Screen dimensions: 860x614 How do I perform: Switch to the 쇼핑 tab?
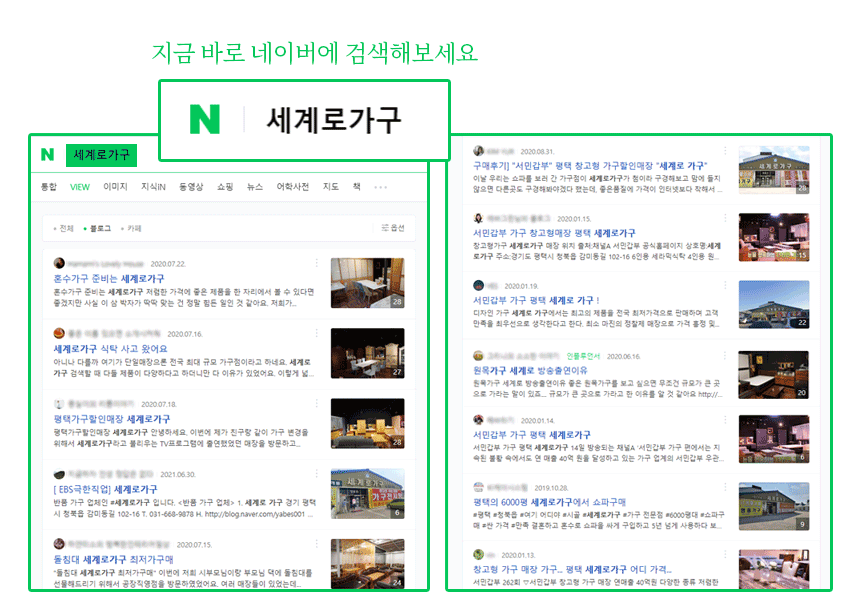(x=225, y=187)
